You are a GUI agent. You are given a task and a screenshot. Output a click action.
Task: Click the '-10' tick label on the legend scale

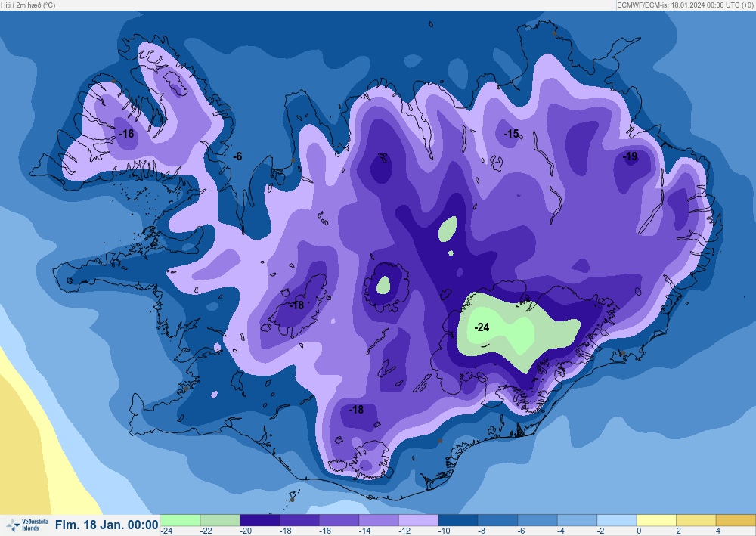point(445,531)
